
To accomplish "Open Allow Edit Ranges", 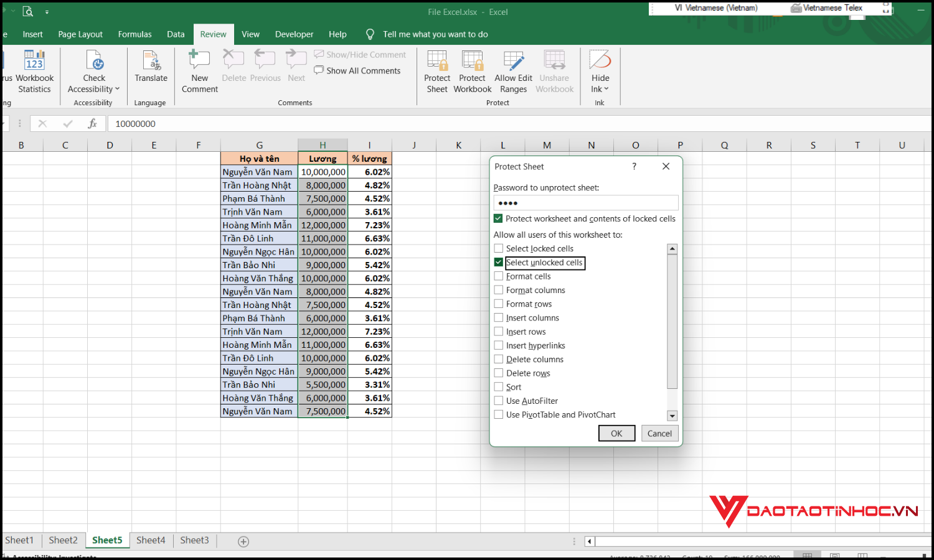I will pyautogui.click(x=513, y=72).
